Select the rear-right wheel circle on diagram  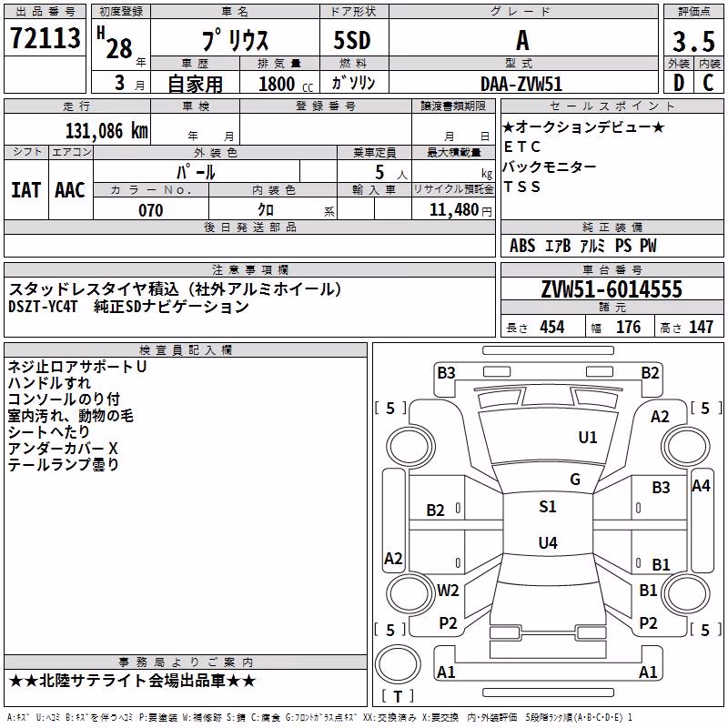point(687,593)
